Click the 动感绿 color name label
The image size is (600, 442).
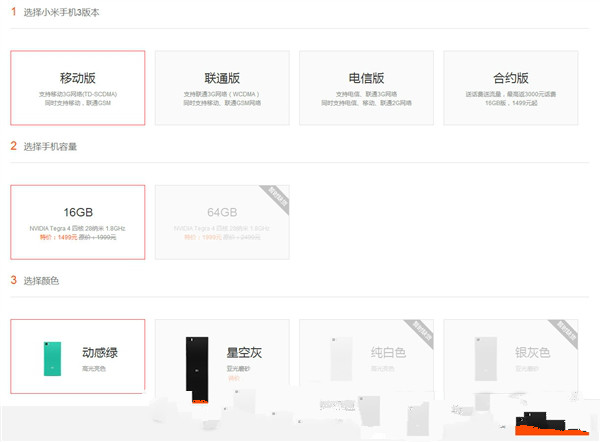pyautogui.click(x=101, y=352)
